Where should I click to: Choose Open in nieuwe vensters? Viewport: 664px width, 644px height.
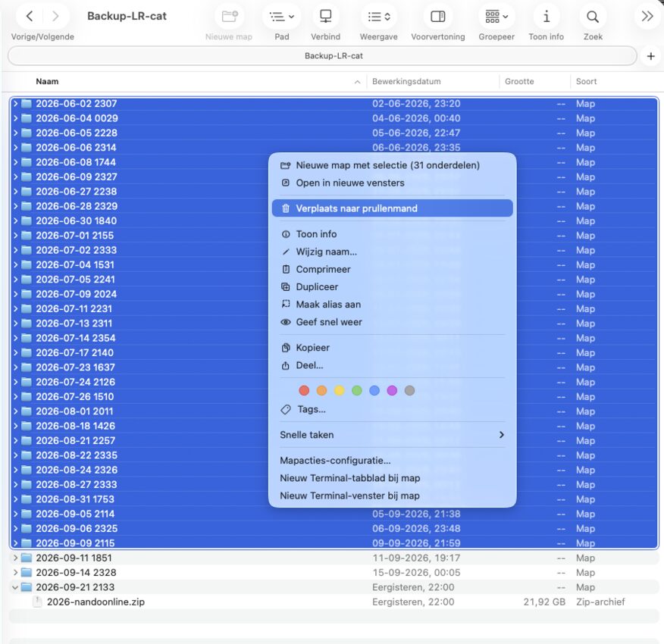392,183
